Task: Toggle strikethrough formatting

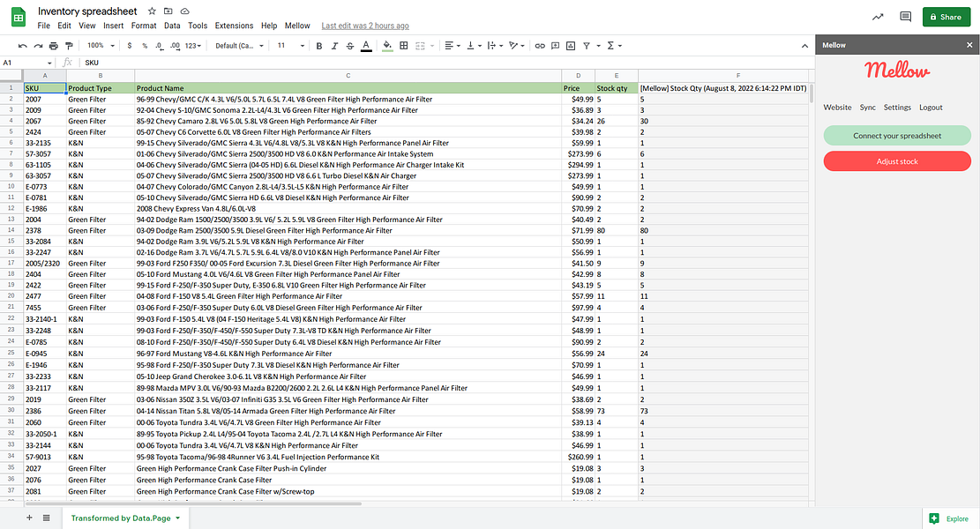Action: tap(350, 46)
